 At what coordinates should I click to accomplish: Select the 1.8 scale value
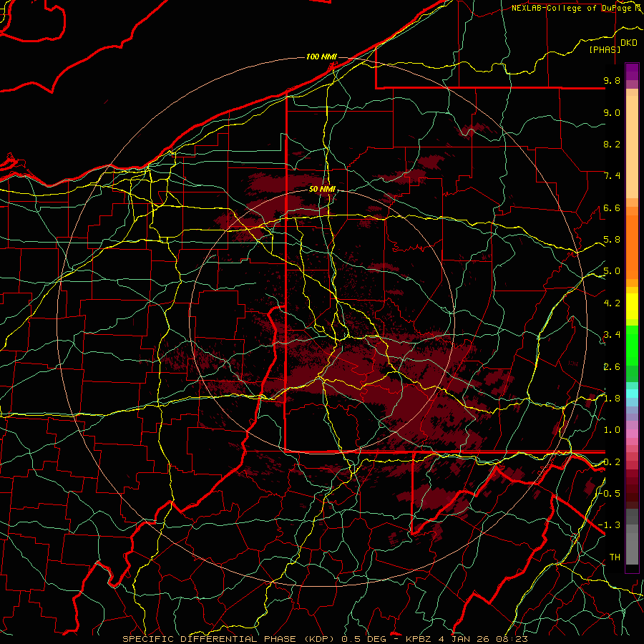(x=612, y=399)
